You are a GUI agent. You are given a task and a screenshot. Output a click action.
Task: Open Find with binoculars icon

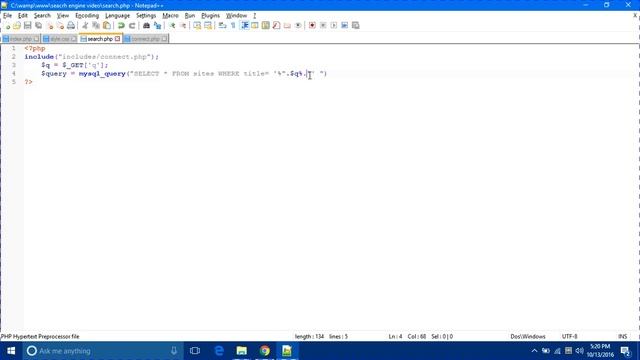[x=146, y=26]
